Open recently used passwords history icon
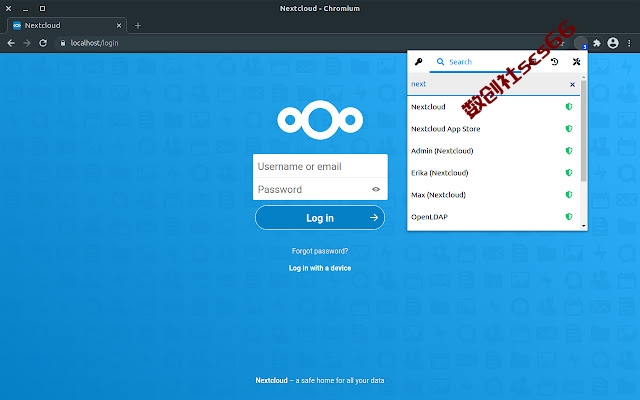 click(554, 62)
